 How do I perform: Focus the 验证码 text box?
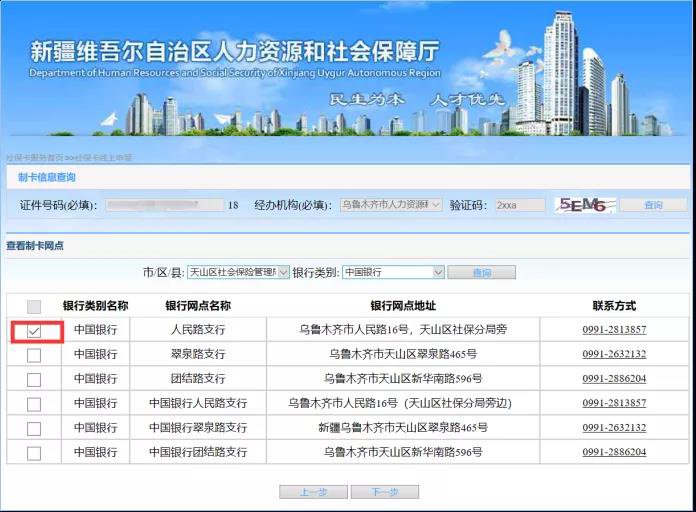[x=520, y=205]
